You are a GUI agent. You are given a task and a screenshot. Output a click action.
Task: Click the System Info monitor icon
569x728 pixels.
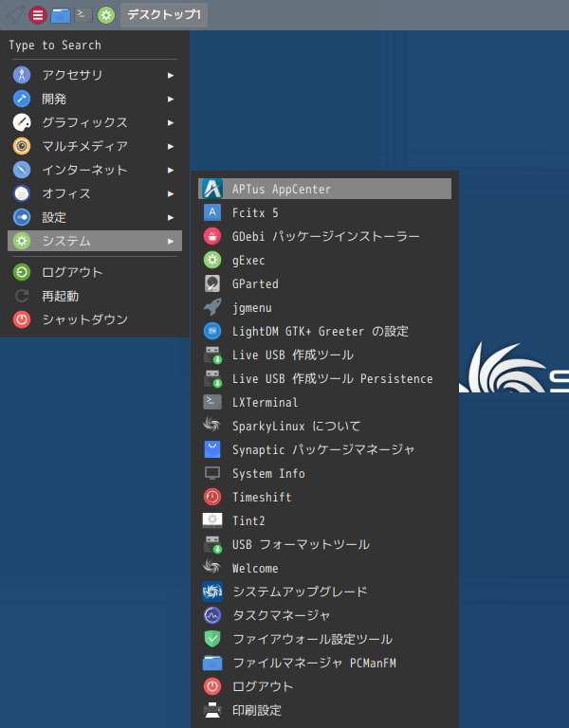click(x=212, y=473)
